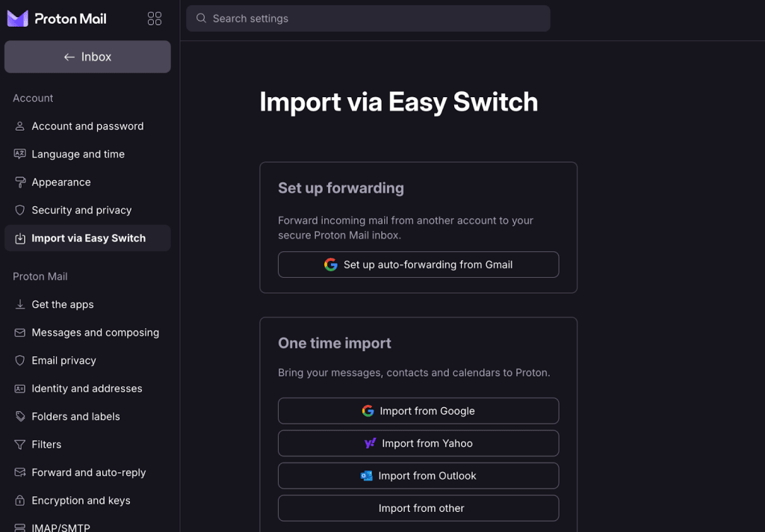The image size is (765, 532).
Task: Open Account and password settings
Action: [x=88, y=126]
